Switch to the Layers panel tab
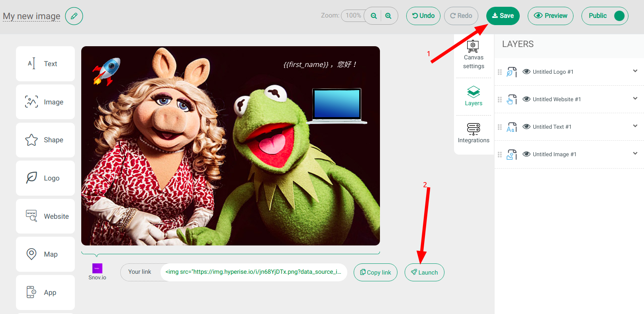This screenshot has width=644, height=314. point(474,96)
